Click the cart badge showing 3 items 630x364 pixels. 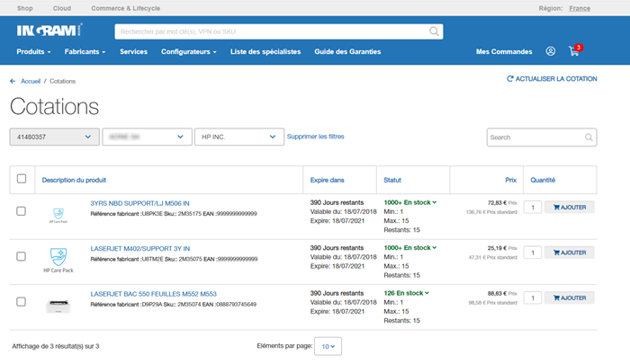tap(579, 48)
